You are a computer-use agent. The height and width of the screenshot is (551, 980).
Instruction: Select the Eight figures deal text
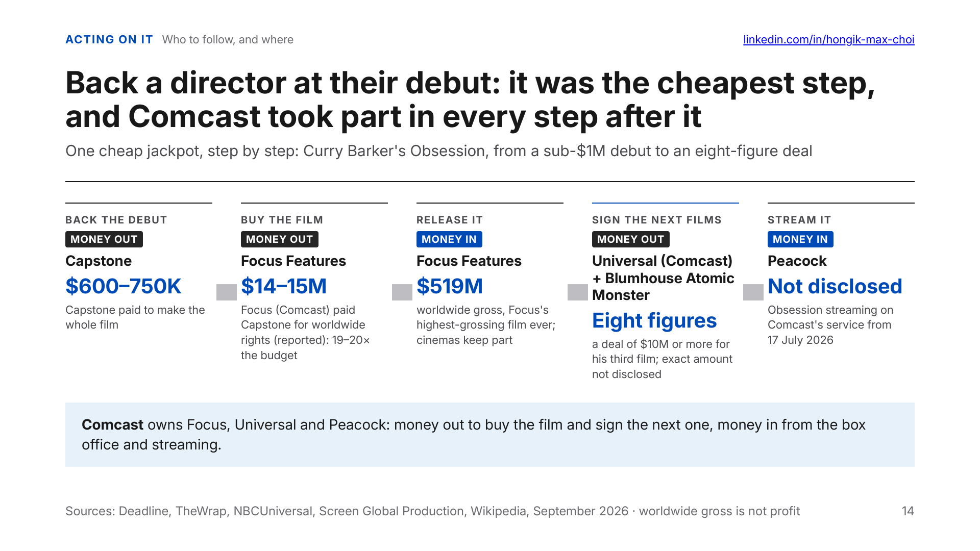654,320
